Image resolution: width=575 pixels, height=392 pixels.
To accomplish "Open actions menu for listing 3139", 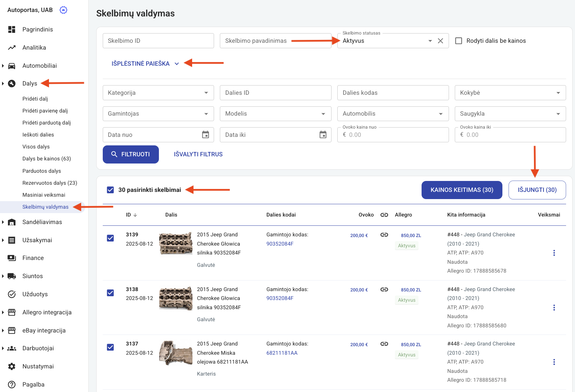I will pyautogui.click(x=554, y=253).
